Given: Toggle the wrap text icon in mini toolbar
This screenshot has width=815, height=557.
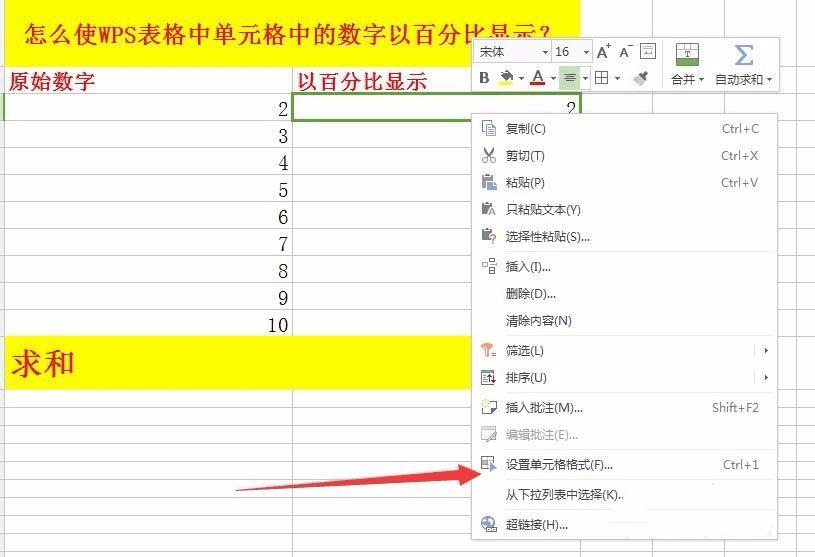Looking at the screenshot, I should 648,51.
